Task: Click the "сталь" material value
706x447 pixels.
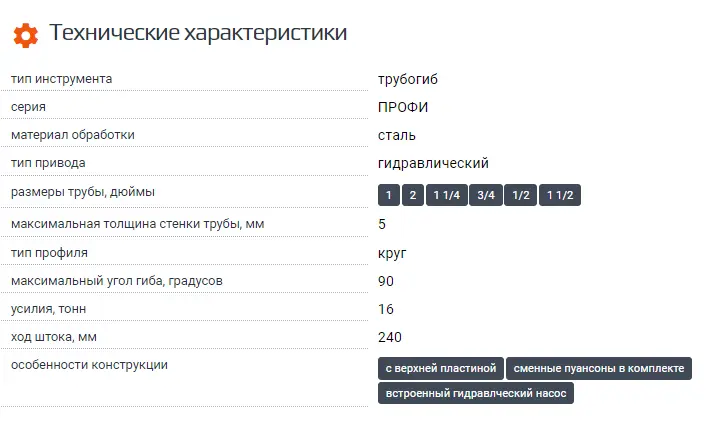Action: point(397,135)
